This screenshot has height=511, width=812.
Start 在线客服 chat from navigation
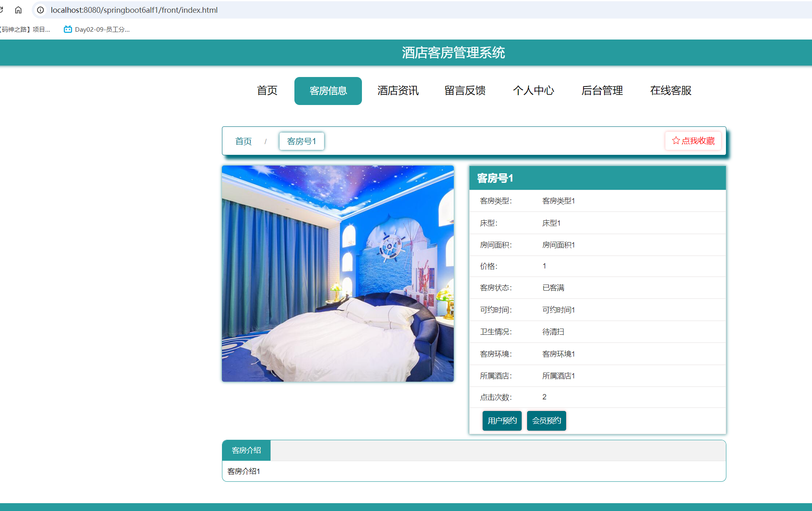click(670, 91)
